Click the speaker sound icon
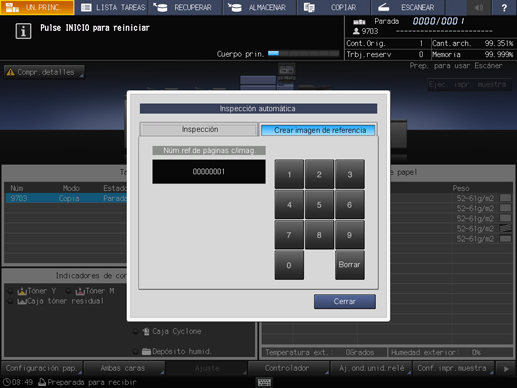This screenshot has height=388, width=517. pos(479,7)
